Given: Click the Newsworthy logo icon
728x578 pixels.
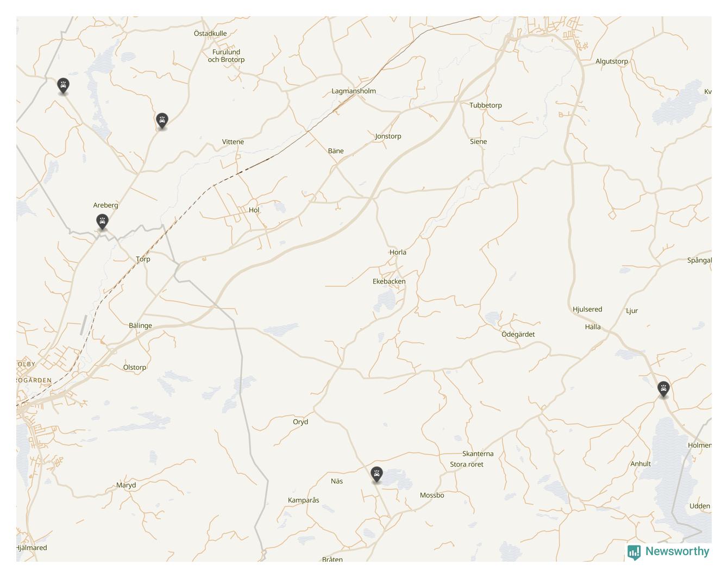Looking at the screenshot, I should point(634,552).
